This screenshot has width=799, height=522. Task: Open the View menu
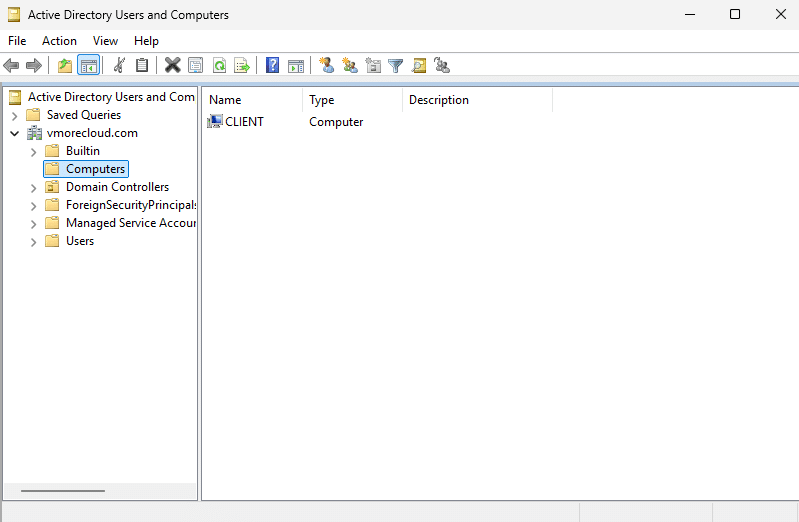point(105,41)
